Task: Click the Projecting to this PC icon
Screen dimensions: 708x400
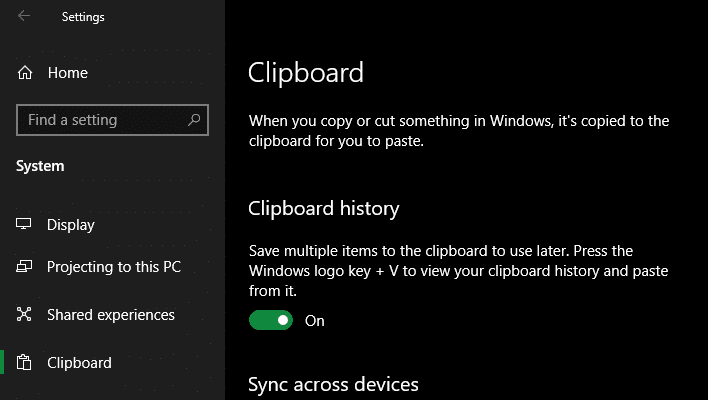Action: [x=24, y=266]
